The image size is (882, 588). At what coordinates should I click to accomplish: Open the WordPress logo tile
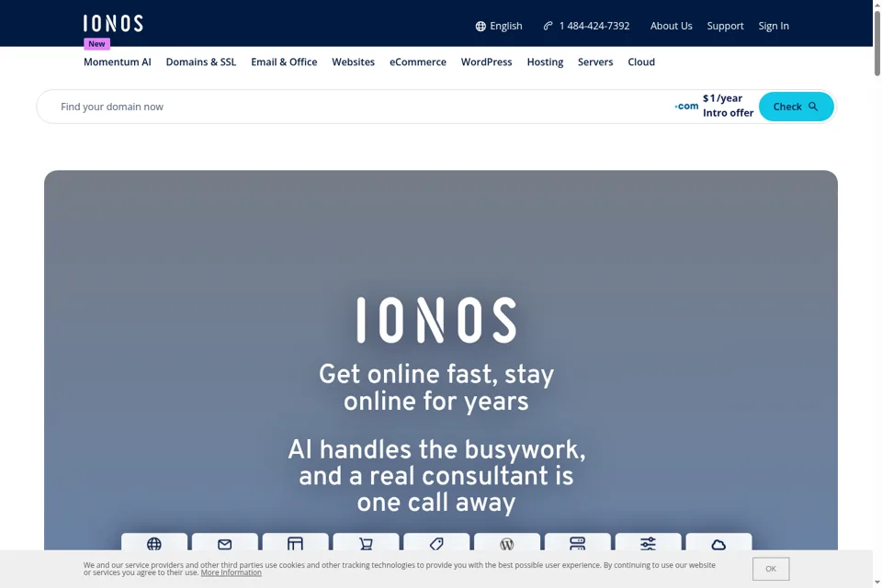[507, 542]
